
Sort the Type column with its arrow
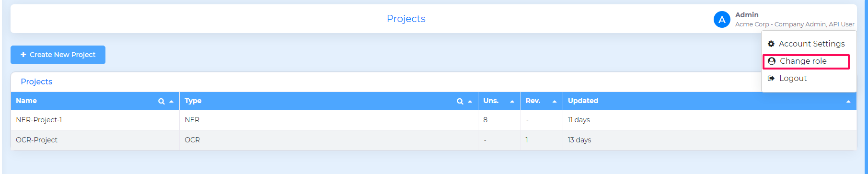(x=470, y=102)
